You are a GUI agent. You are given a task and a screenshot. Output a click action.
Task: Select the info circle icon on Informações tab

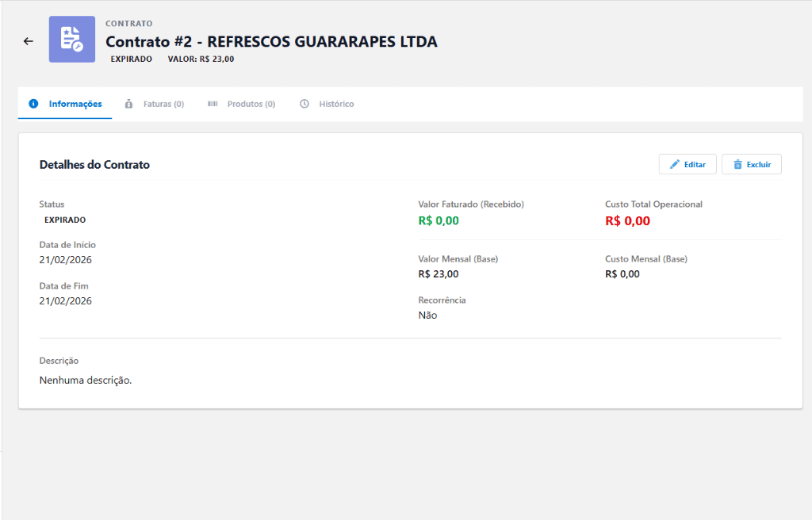click(33, 103)
